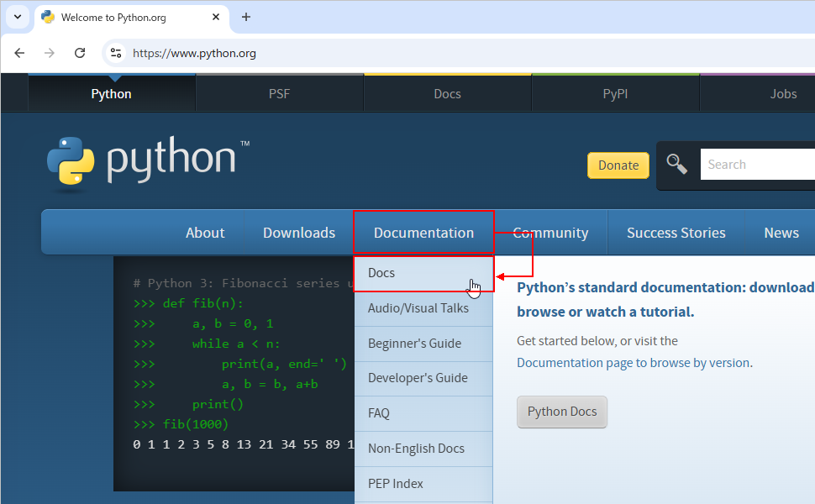Image resolution: width=815 pixels, height=504 pixels.
Task: Open the Downloads navigation menu
Action: tap(299, 233)
